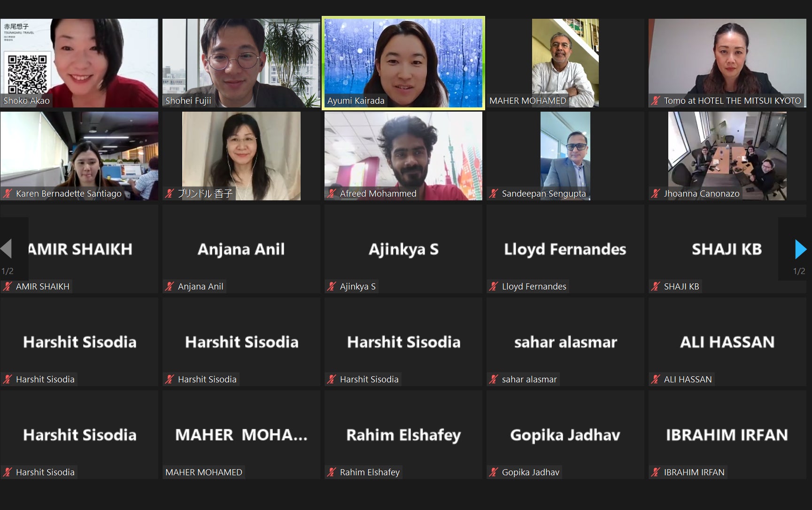Click muted mic icon on AMIR SHAIKH

coord(8,286)
